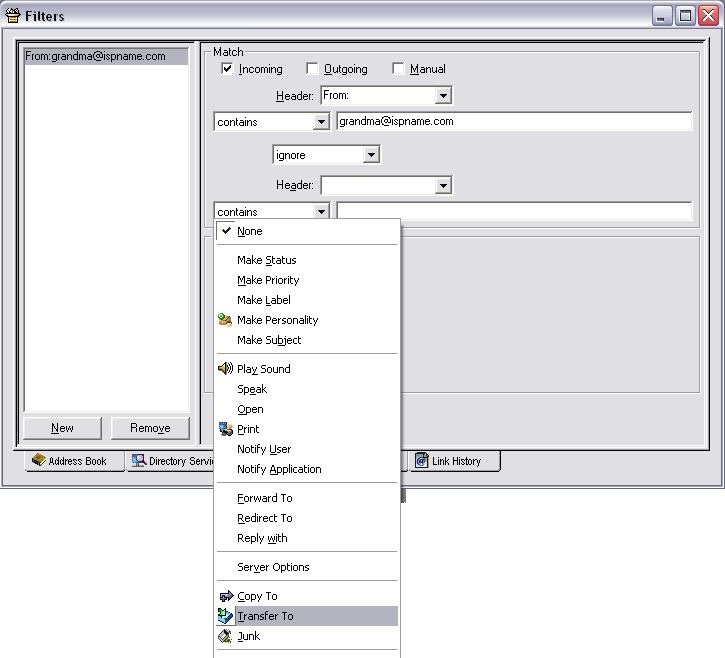Click the Transfer To icon
Screen dimensions: 725x658
(225, 616)
